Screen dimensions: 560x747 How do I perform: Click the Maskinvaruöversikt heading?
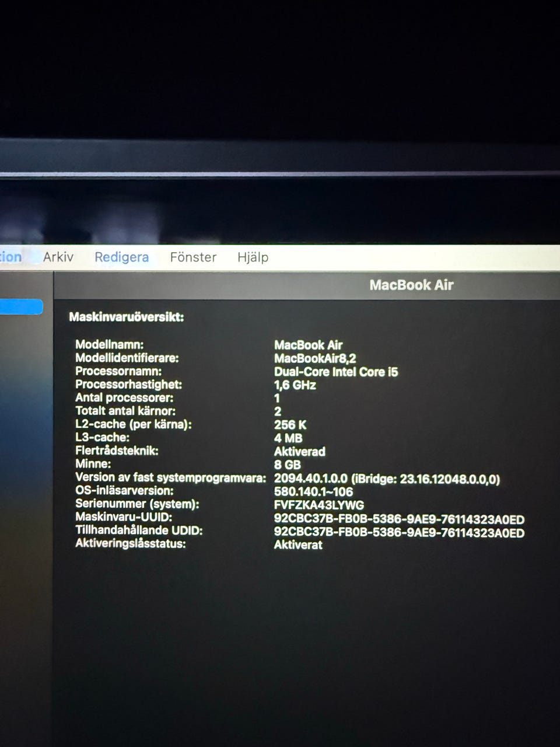tap(127, 317)
